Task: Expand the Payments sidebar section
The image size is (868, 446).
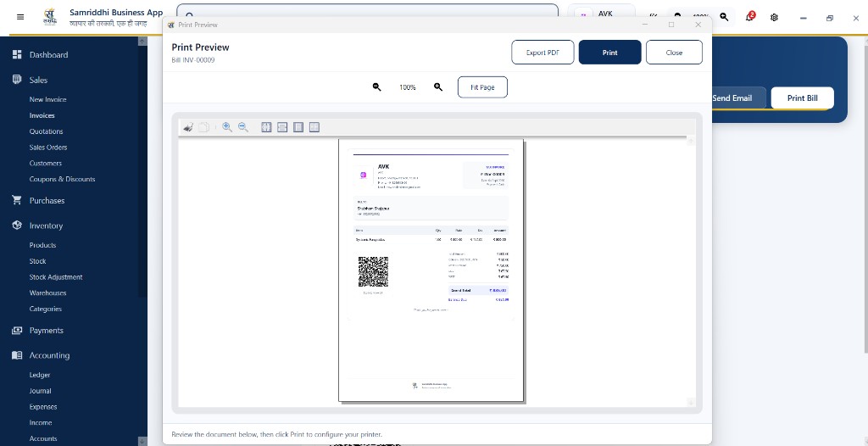Action: (x=47, y=330)
